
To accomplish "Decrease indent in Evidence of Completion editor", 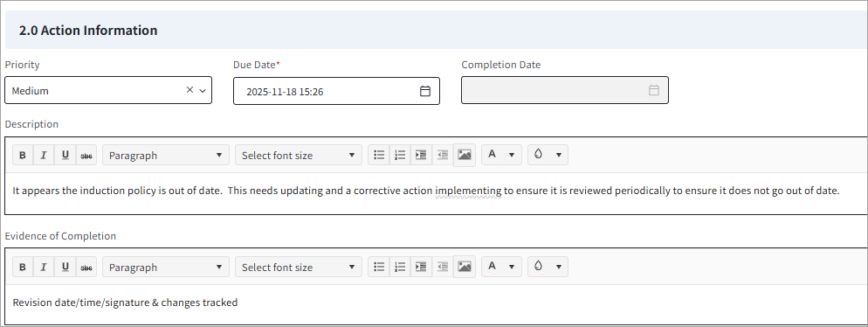I will tap(443, 268).
